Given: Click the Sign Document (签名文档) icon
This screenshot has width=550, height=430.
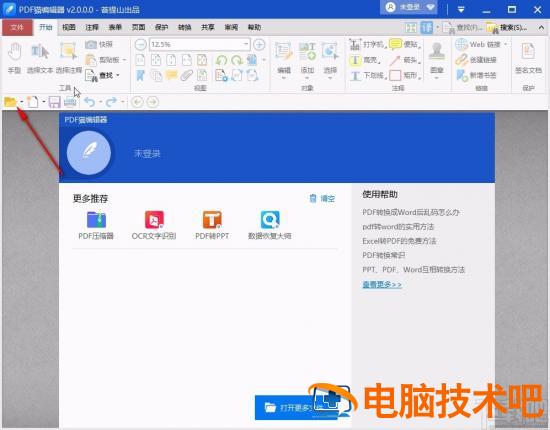Looking at the screenshot, I should pyautogui.click(x=528, y=58).
